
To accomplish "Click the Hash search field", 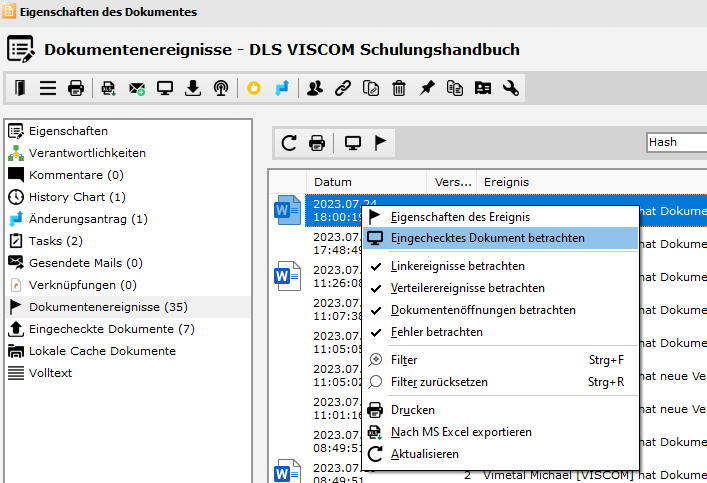I will [676, 143].
